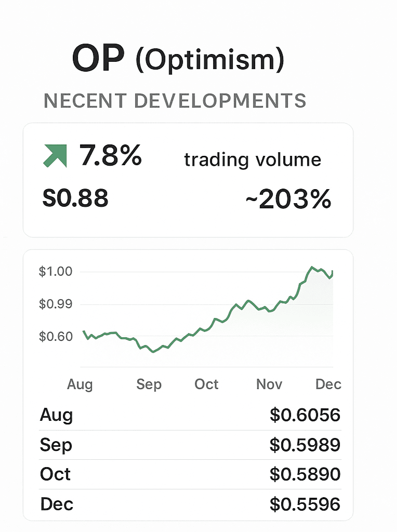This screenshot has height=532, width=397.
Task: Click the $0.88 current price
Action: 75,198
